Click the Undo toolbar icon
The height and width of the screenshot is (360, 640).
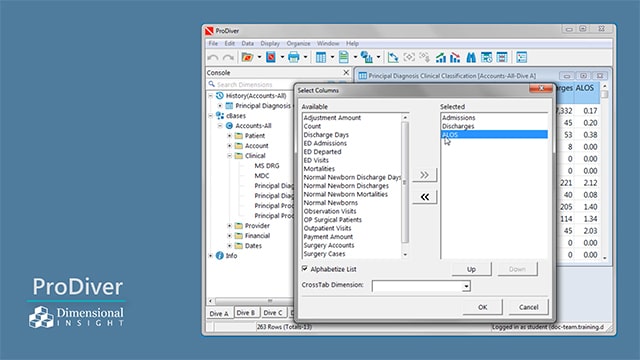(x=213, y=58)
